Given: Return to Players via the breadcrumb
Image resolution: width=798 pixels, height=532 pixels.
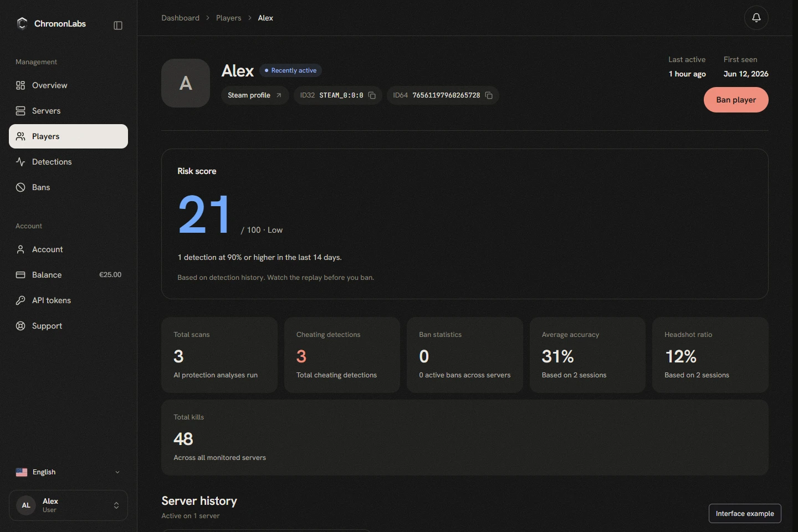Looking at the screenshot, I should point(228,18).
